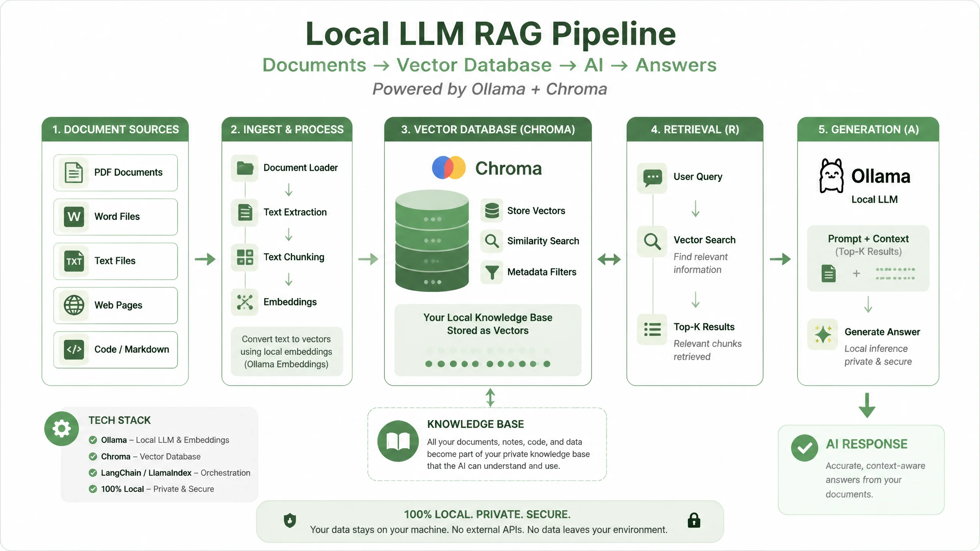Click the Word Files W icon
980x551 pixels.
tap(74, 217)
